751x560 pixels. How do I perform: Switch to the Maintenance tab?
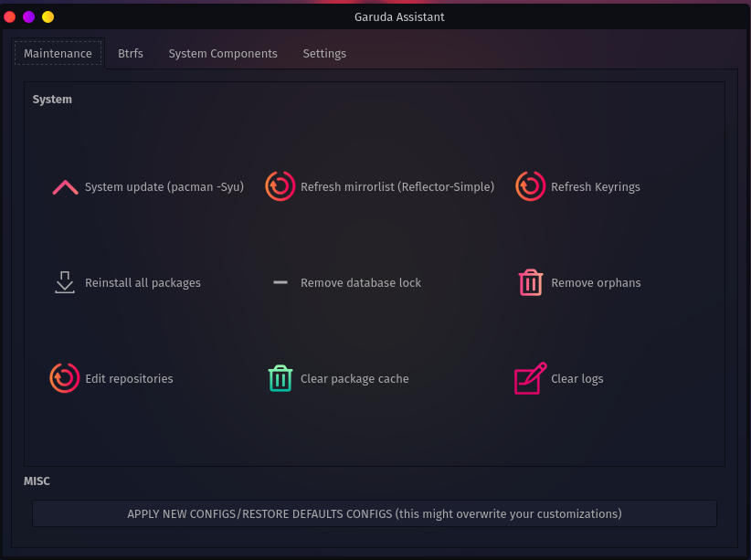[58, 53]
